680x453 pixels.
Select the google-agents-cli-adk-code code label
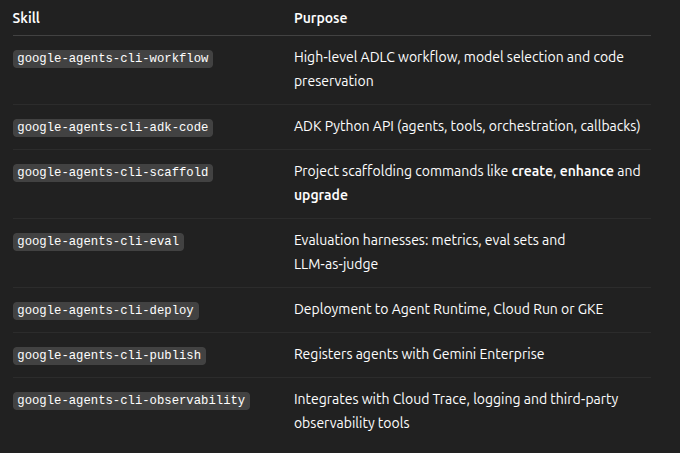[x=113, y=127]
